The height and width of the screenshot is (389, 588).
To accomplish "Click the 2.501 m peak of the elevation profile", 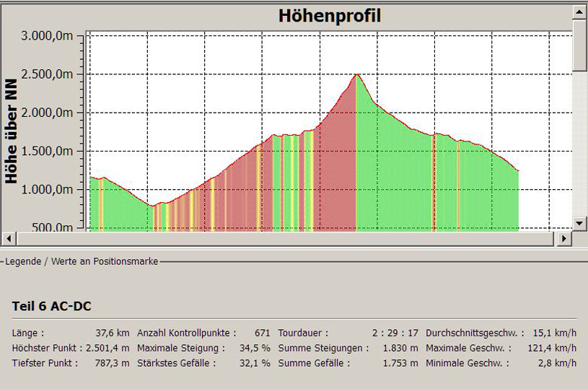I will tap(356, 75).
